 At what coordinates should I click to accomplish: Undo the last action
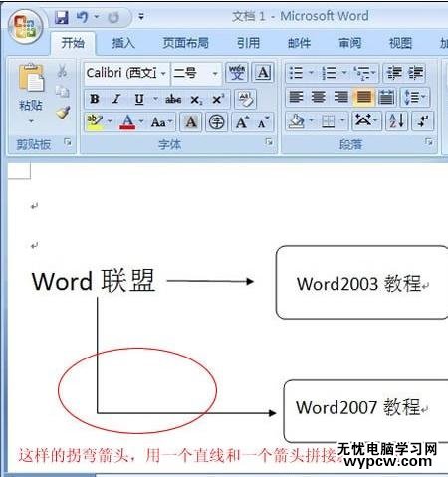coord(82,17)
